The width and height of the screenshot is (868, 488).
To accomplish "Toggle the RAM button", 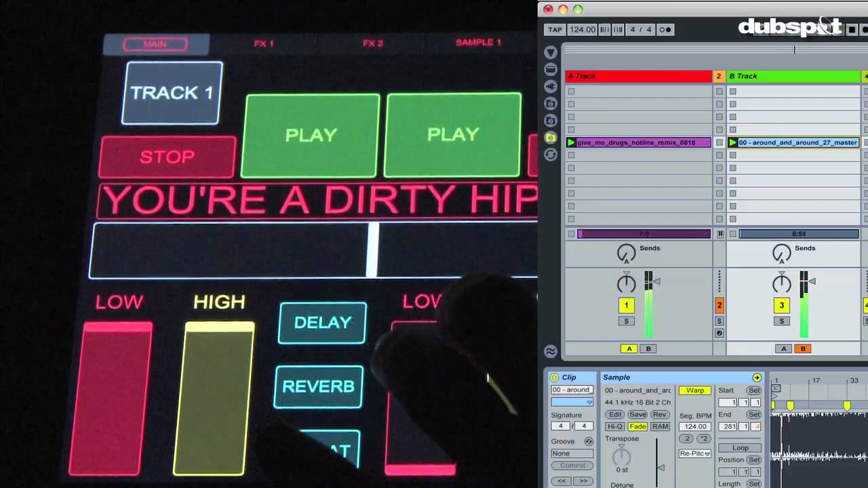I will (x=660, y=426).
